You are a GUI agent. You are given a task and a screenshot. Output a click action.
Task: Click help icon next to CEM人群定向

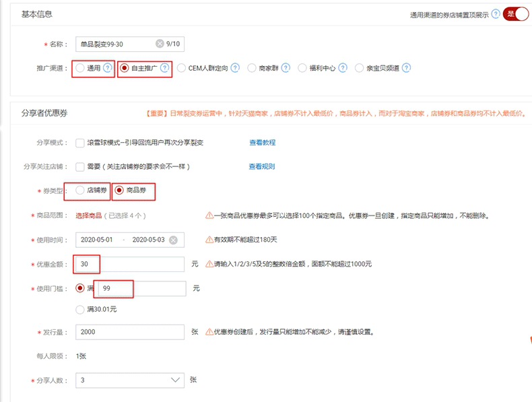234,68
